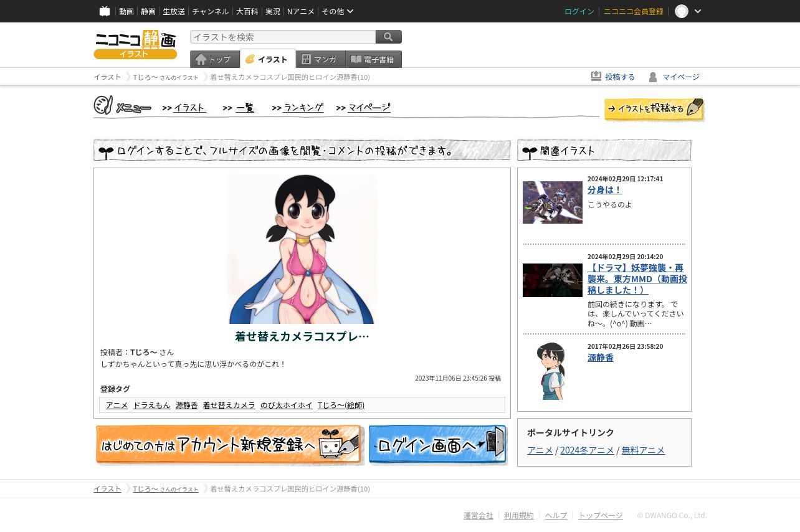Focus the イラストを検索 search field
The height and width of the screenshot is (532, 800).
(x=283, y=37)
